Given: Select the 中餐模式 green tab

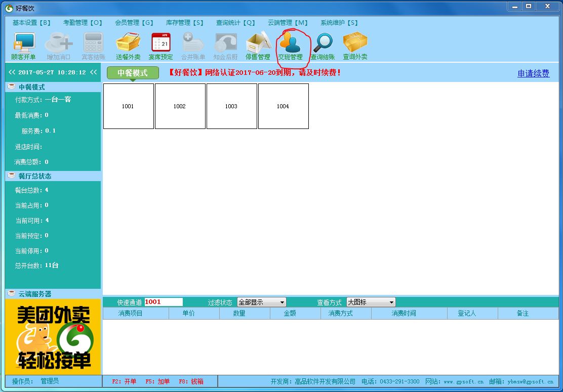Looking at the screenshot, I should (x=133, y=73).
